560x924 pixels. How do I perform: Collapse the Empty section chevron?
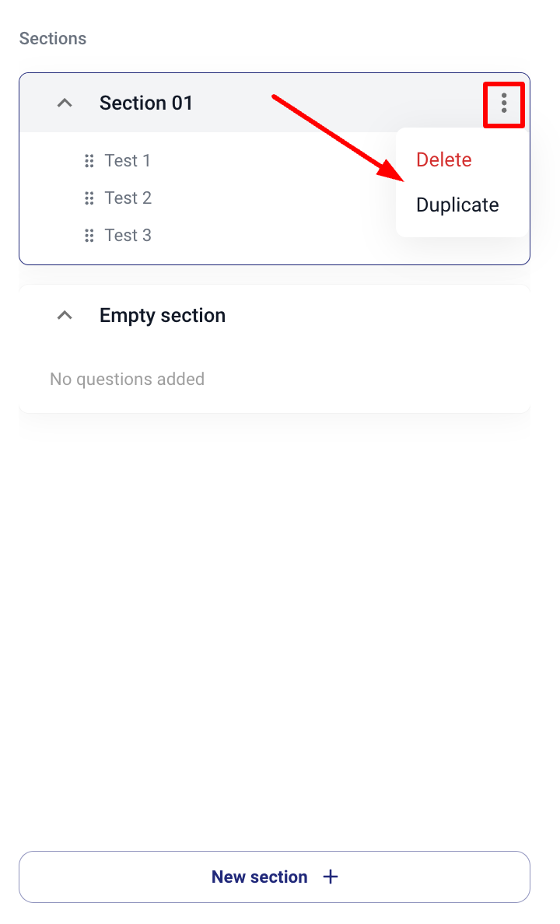point(65,315)
